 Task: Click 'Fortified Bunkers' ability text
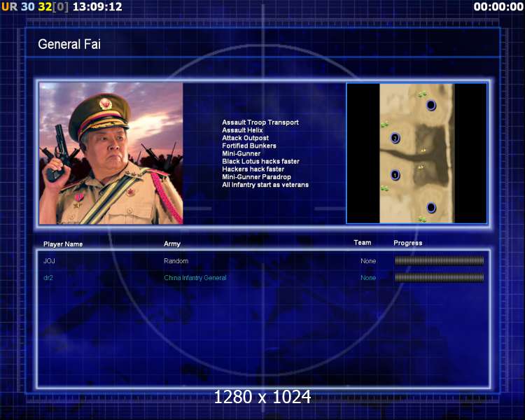point(249,146)
